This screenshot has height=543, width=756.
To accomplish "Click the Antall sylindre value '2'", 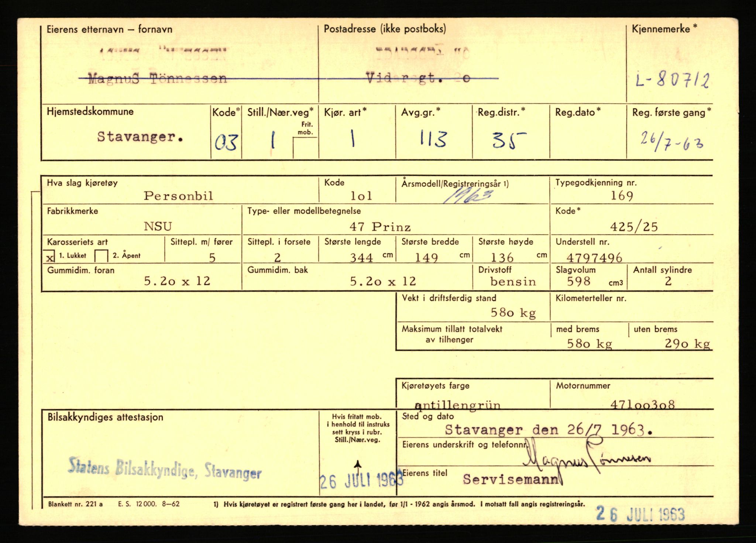I will 668,281.
